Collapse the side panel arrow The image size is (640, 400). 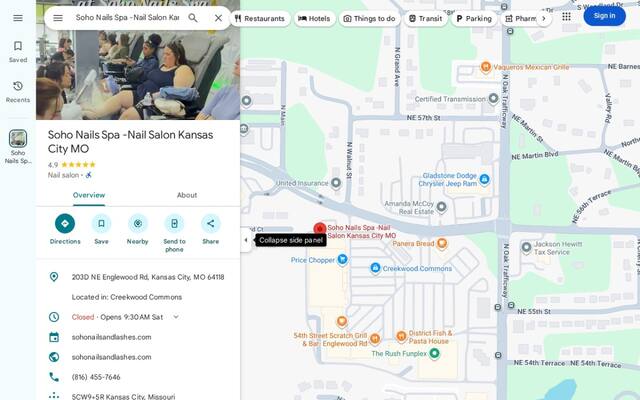(x=246, y=240)
